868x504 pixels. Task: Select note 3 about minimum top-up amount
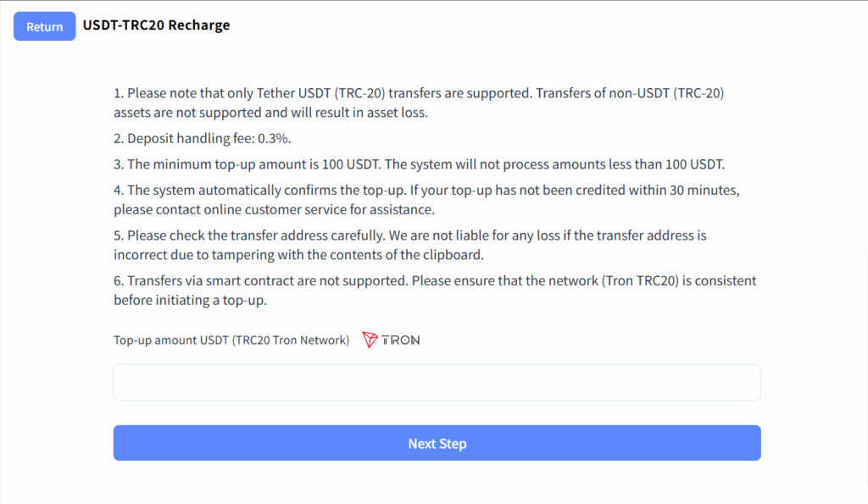click(419, 164)
